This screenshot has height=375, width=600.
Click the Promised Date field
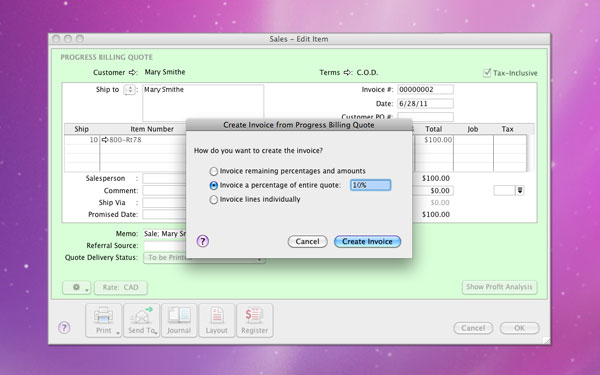pos(165,215)
